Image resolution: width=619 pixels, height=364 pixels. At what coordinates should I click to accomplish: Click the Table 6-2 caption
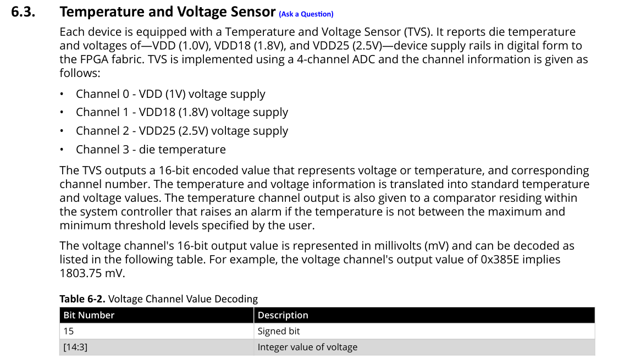[x=159, y=299]
